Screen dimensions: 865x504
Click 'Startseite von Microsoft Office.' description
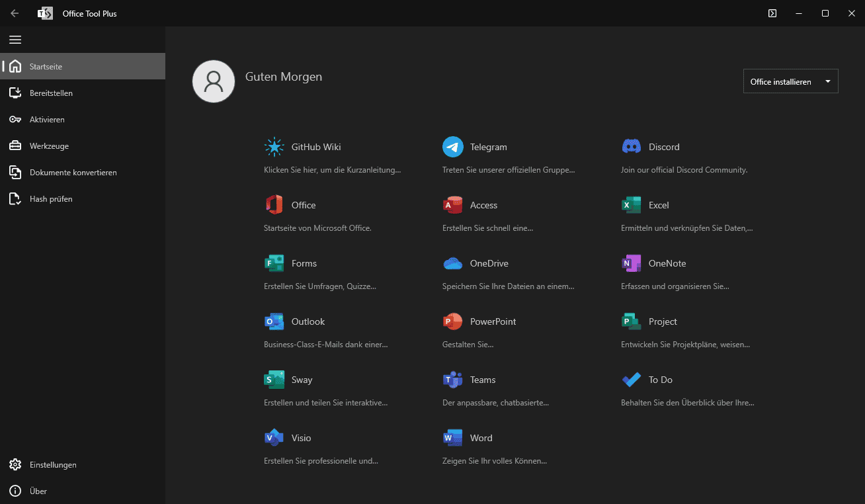(317, 228)
